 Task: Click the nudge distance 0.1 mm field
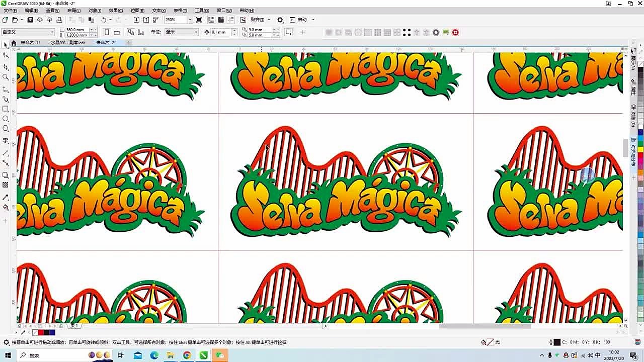[x=221, y=32]
